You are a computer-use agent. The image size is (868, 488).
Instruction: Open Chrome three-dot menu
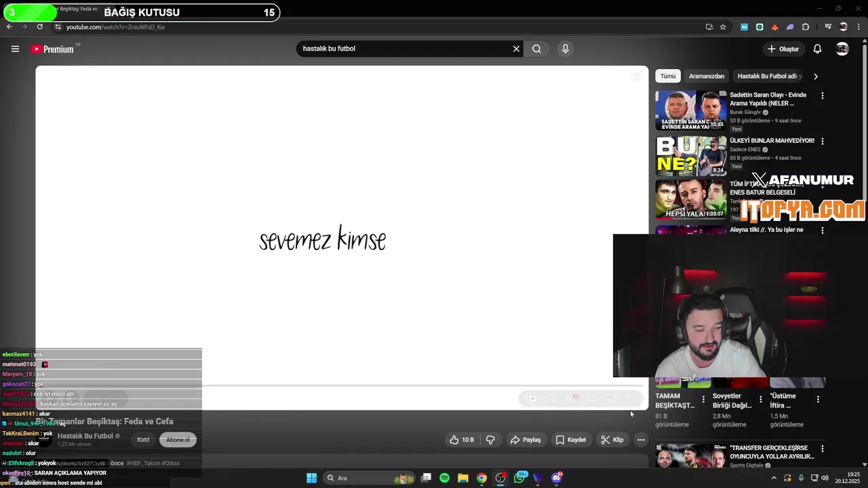pos(859,27)
